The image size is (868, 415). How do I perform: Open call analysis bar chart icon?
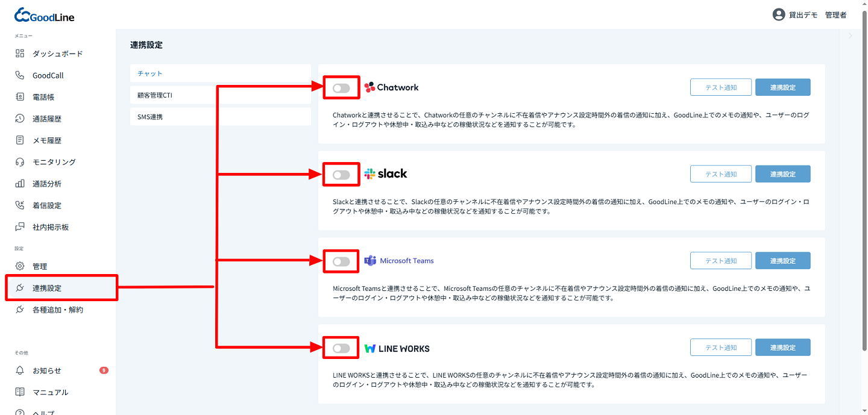[20, 184]
